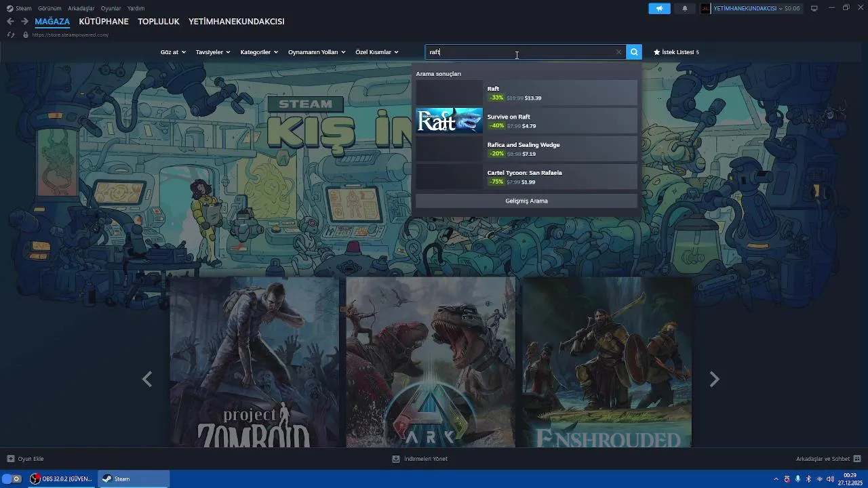Click the plus icon for Oyun Ekle

(x=10, y=459)
